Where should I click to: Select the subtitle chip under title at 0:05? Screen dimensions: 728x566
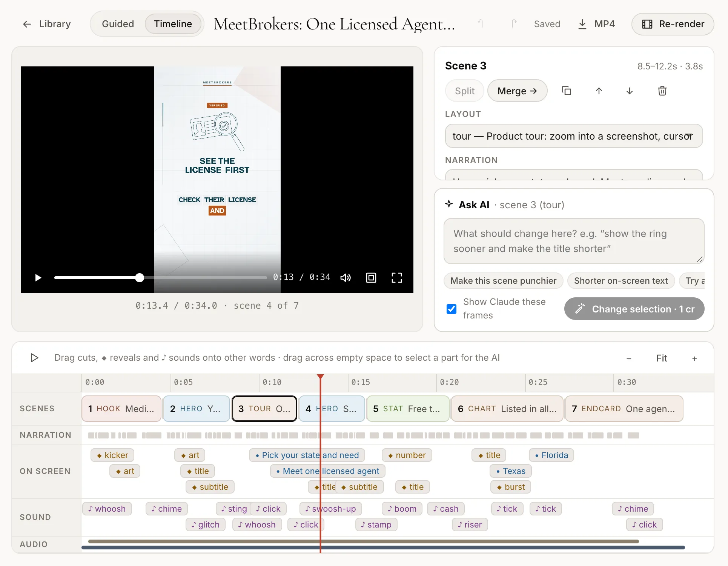pyautogui.click(x=210, y=487)
